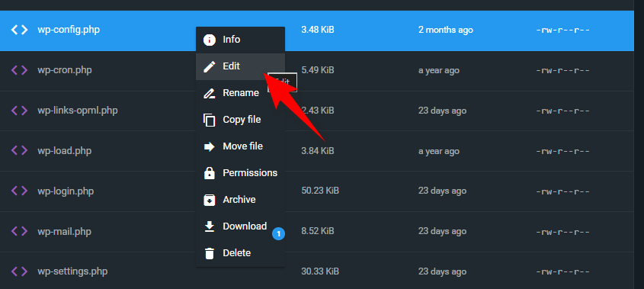644x289 pixels.
Task: Select Move file menu entry
Action: pos(240,146)
